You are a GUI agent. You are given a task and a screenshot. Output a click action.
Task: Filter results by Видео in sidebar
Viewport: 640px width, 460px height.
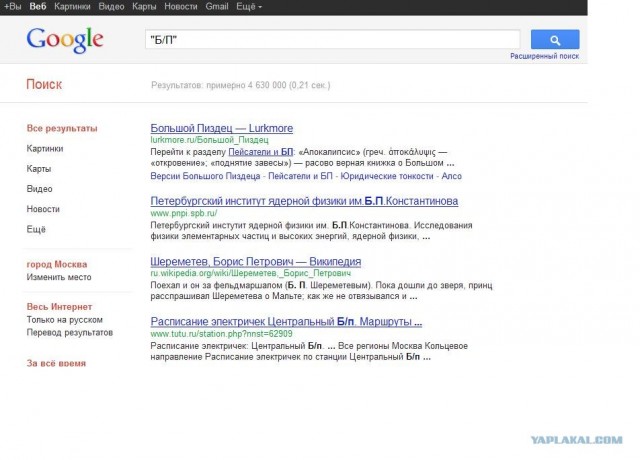pos(40,189)
